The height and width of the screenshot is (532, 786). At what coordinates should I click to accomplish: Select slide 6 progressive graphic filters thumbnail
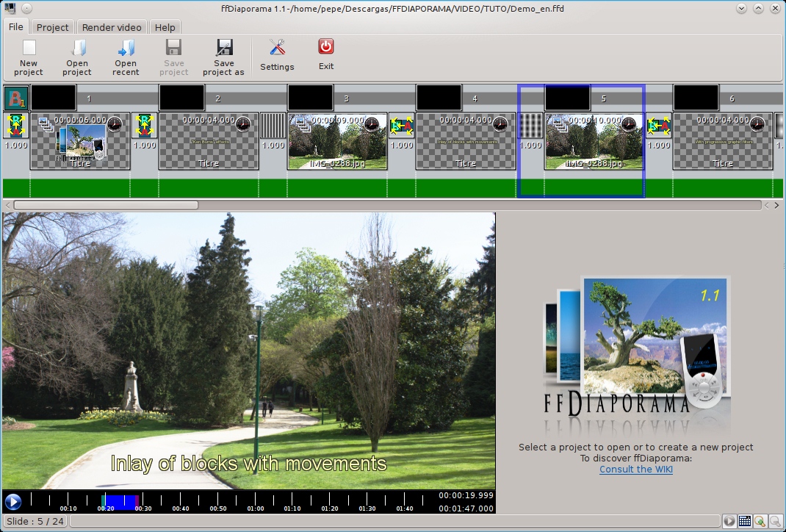(723, 141)
